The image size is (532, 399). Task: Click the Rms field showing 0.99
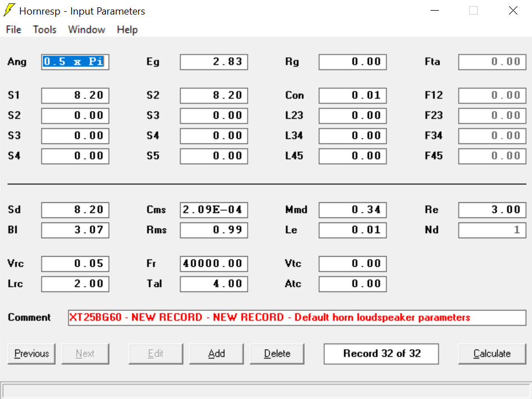click(214, 230)
